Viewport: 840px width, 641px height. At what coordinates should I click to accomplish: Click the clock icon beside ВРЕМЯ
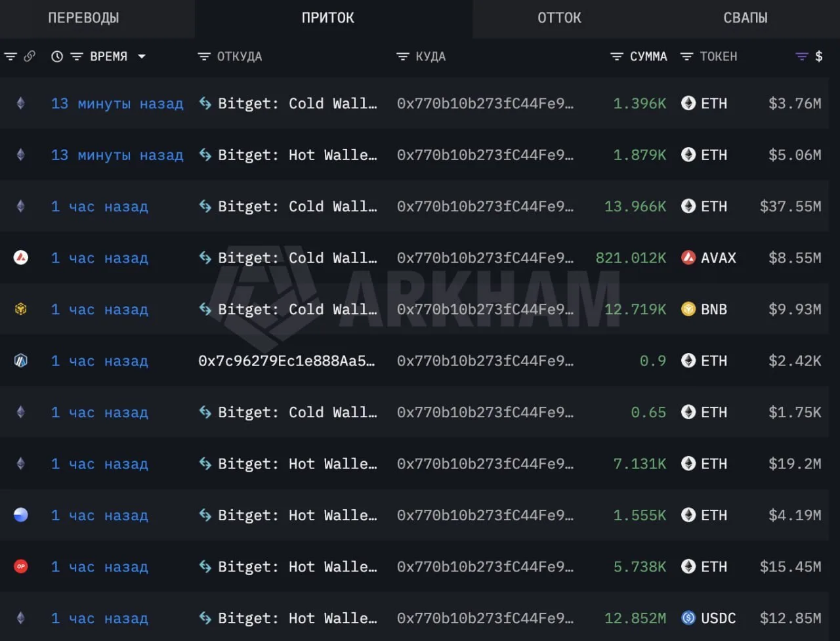click(57, 56)
